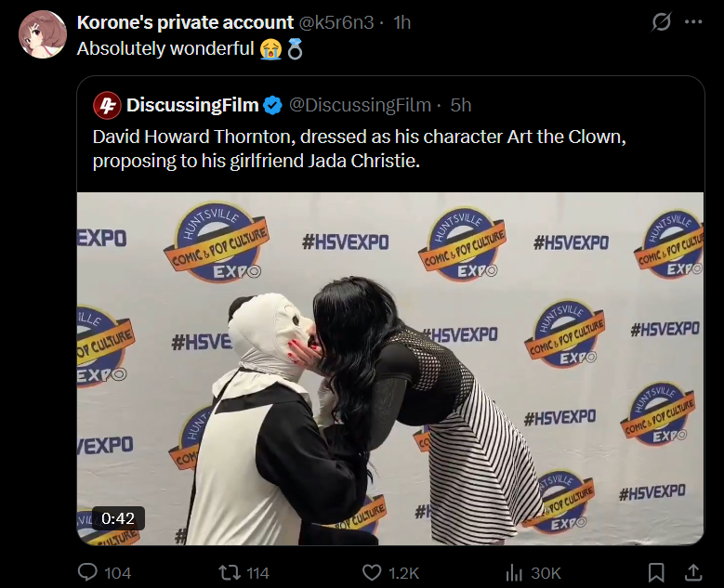The image size is (724, 588).
Task: Open DiscussingFilm's logo avatar
Action: click(x=107, y=105)
